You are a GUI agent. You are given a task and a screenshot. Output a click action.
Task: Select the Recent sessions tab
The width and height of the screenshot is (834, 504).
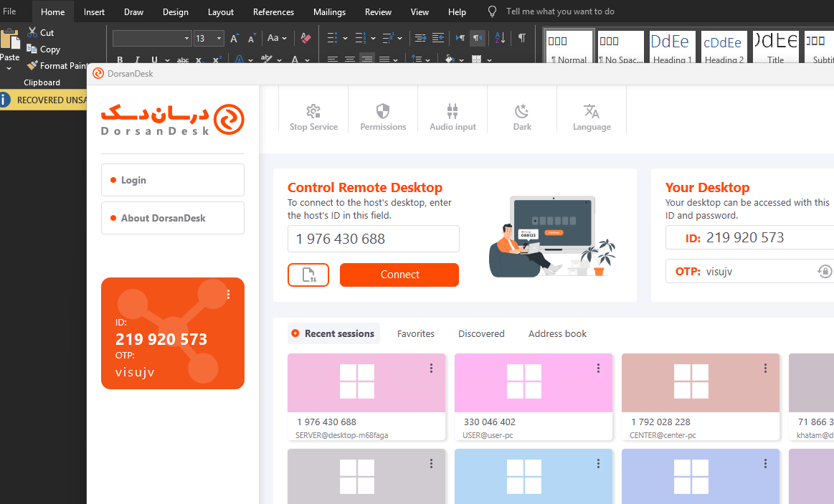[x=333, y=333]
